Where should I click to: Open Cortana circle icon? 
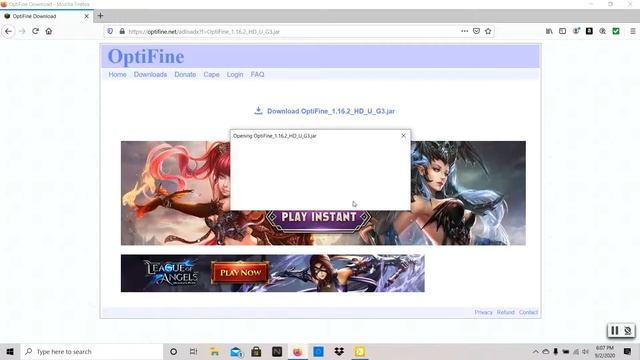click(173, 351)
